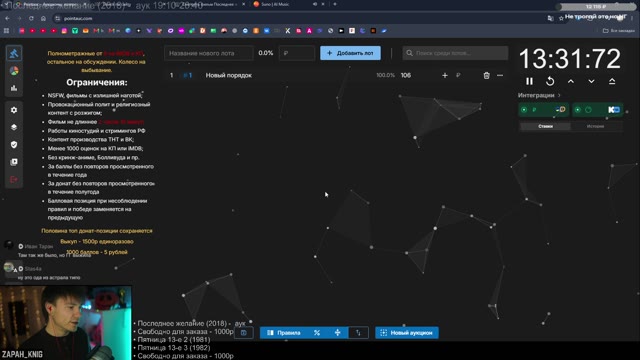Image resolution: width=640 pixels, height=360 pixels.
Task: Click the save icon button in bottom bar
Action: click(244, 333)
